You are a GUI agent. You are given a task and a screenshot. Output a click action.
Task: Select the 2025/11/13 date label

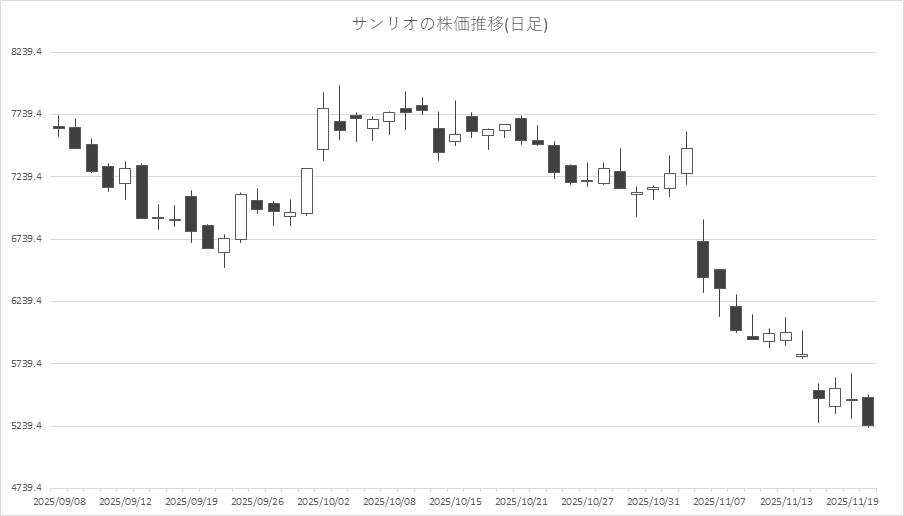point(786,501)
